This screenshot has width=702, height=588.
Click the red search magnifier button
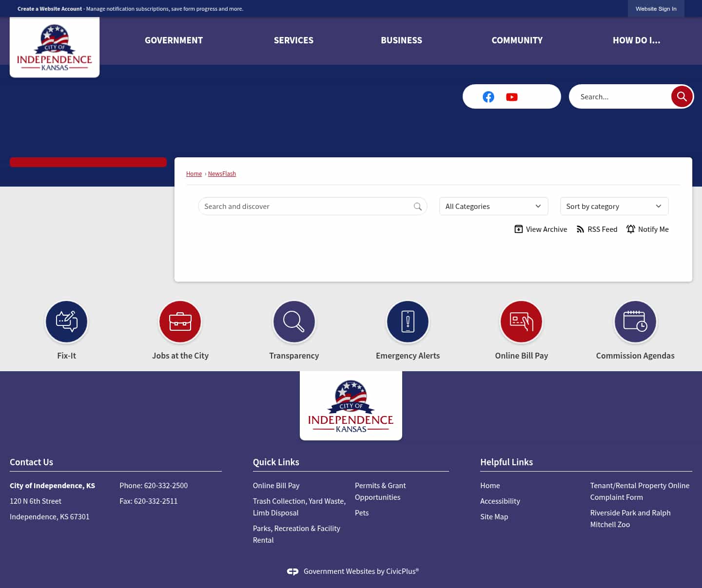point(682,96)
